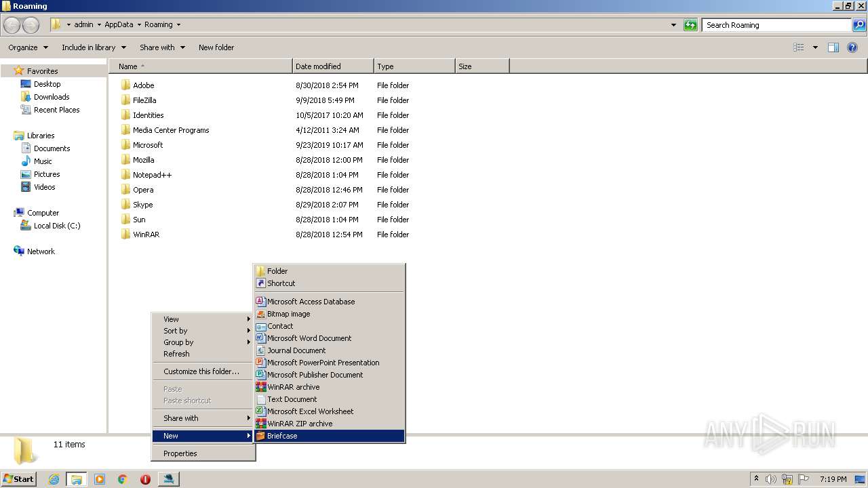Click the search magnifier icon
The height and width of the screenshot is (488, 868).
coord(859,25)
